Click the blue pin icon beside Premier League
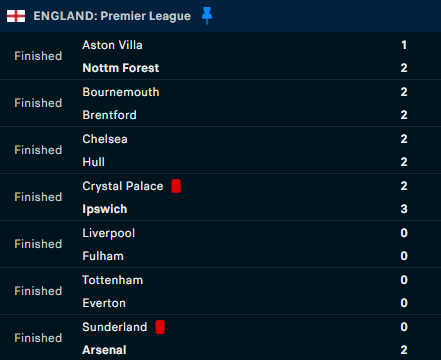The width and height of the screenshot is (441, 360). click(x=207, y=16)
